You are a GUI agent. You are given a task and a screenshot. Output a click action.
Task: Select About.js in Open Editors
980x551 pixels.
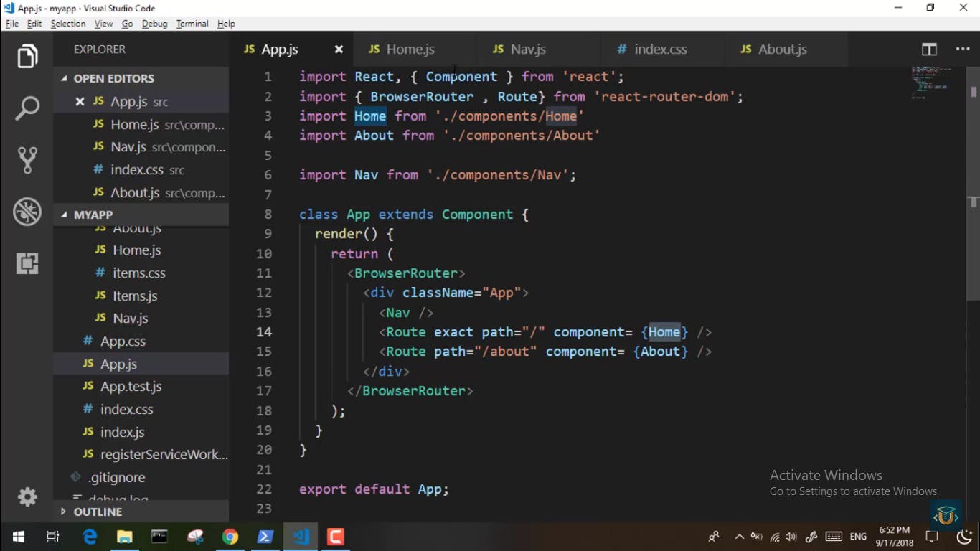coord(141,193)
